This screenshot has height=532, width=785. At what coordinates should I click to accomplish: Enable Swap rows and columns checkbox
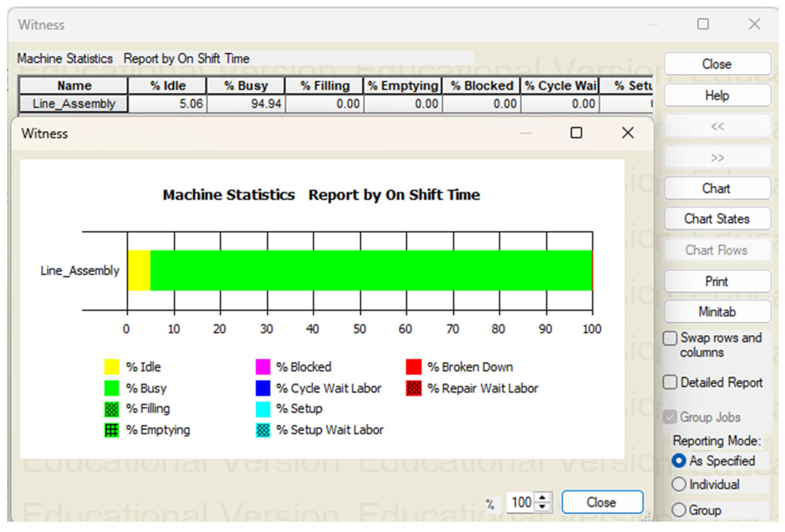(670, 338)
